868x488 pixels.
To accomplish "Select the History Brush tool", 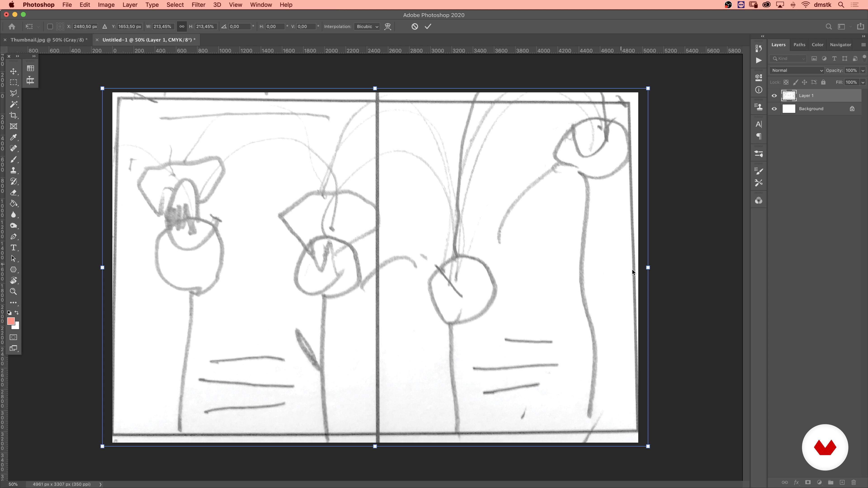I will click(14, 181).
